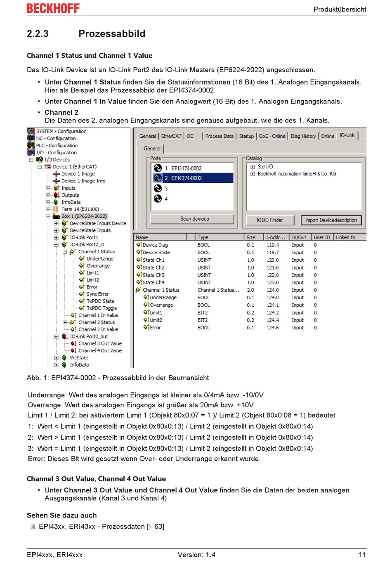Click the Linked to column header
Viewport: 392px width, 565px height.
pyautogui.click(x=350, y=237)
